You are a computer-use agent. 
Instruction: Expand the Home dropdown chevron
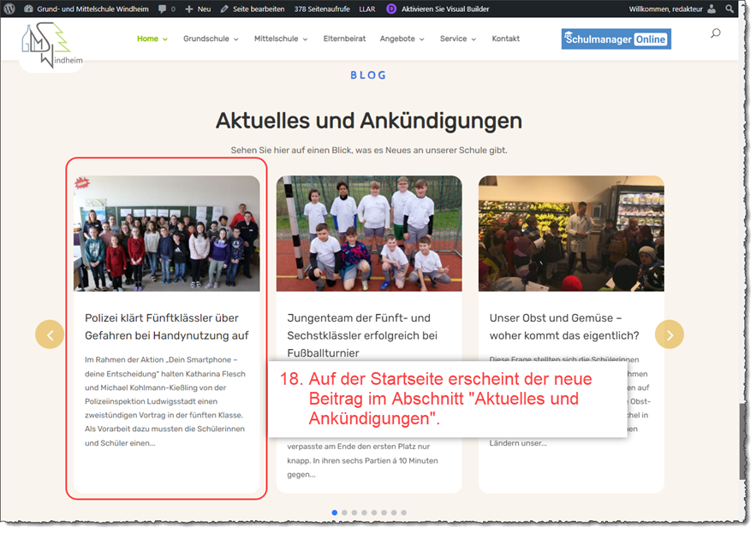pos(165,39)
